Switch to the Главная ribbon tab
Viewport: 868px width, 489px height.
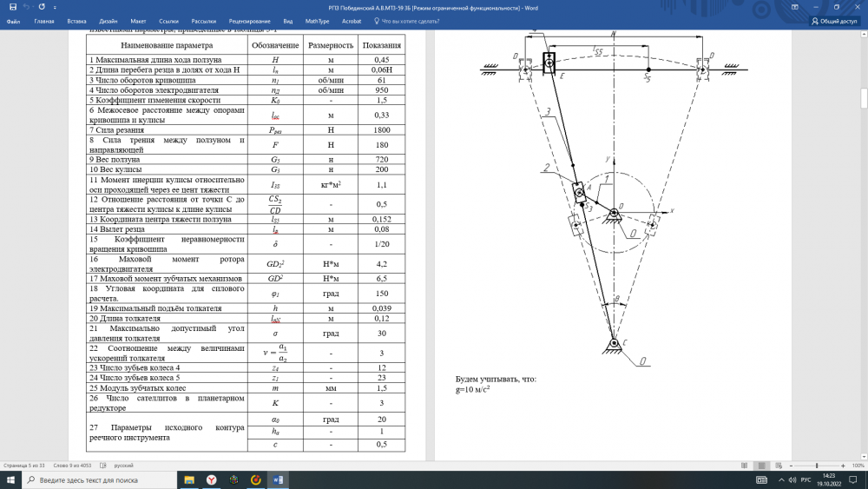pyautogui.click(x=44, y=21)
